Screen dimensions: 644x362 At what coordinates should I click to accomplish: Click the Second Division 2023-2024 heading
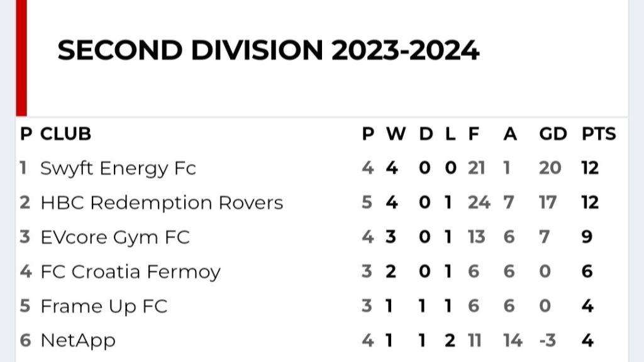(x=268, y=50)
